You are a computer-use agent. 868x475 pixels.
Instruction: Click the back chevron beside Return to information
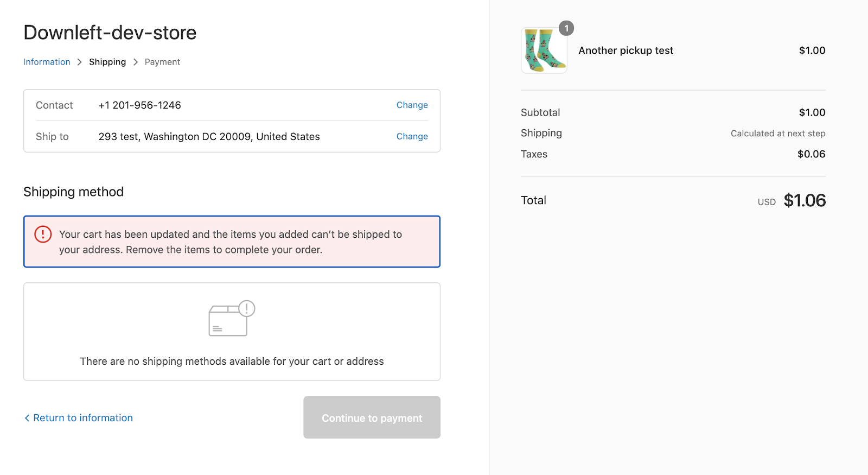pyautogui.click(x=27, y=418)
